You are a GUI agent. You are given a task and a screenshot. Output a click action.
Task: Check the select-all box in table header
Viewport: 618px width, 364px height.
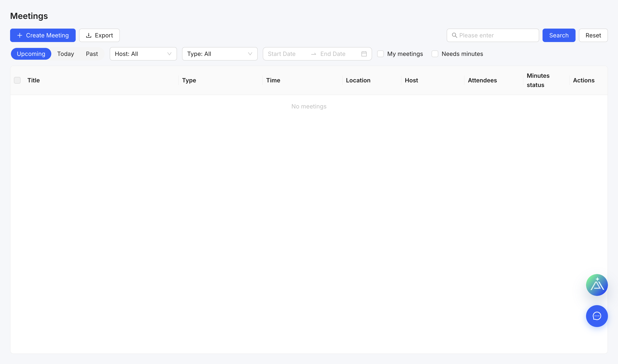click(17, 80)
